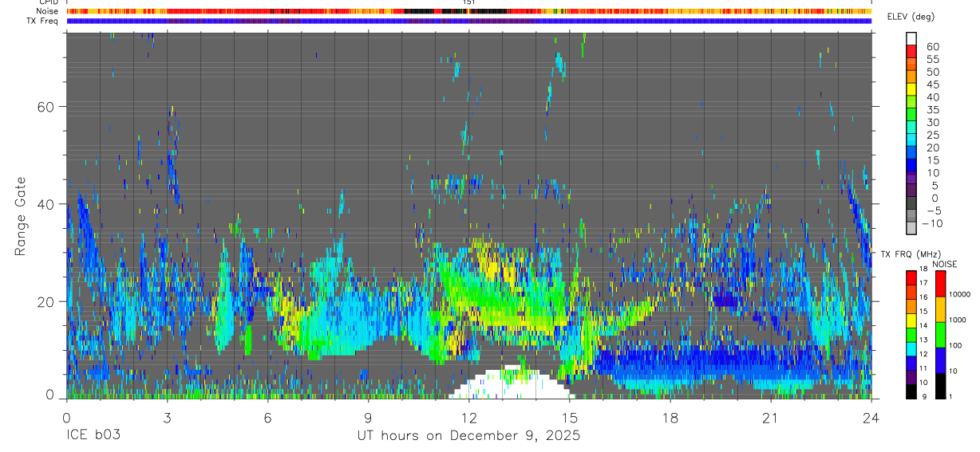Select orange NOISE swatch between 1000 and 10000
The image size is (980, 452).
point(941,309)
